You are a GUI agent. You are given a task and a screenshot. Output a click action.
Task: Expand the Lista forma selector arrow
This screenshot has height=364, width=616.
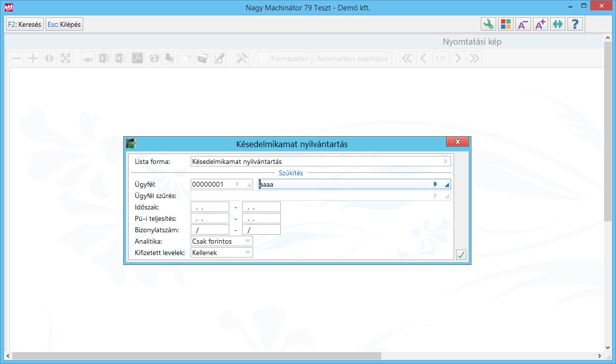pos(446,161)
